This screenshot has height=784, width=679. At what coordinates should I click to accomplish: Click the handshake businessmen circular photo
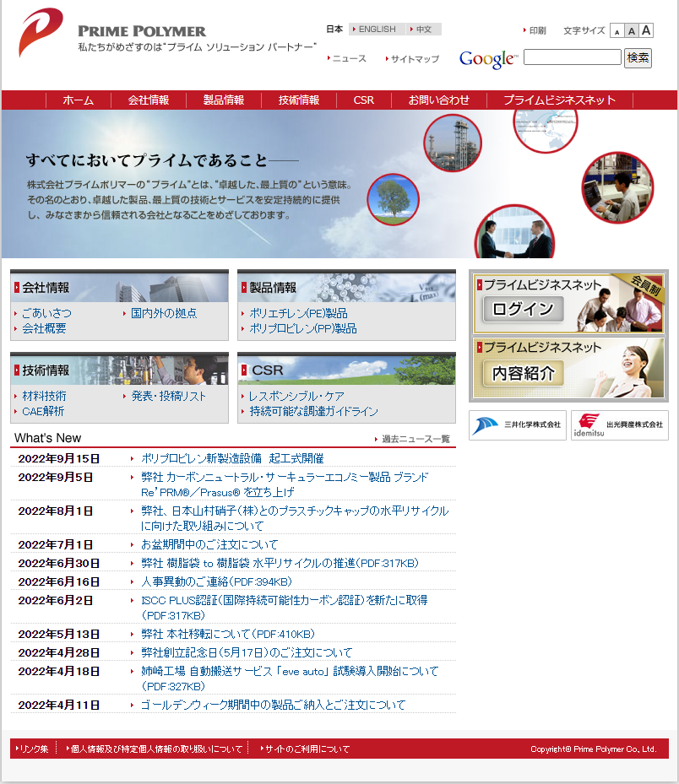click(x=514, y=233)
